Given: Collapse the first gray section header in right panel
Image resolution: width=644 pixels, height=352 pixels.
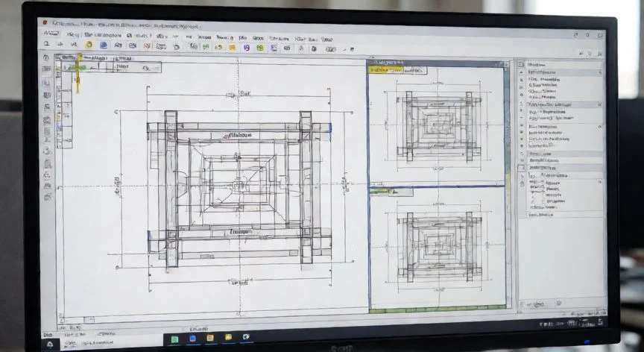Looking at the screenshot, I should point(564,72).
